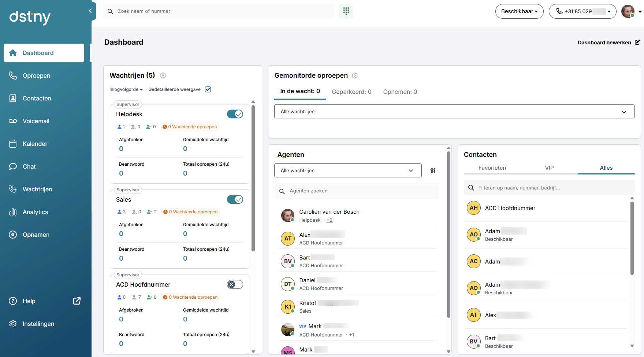Switch to the Geparkeerd tab
The height and width of the screenshot is (357, 644).
tap(351, 92)
